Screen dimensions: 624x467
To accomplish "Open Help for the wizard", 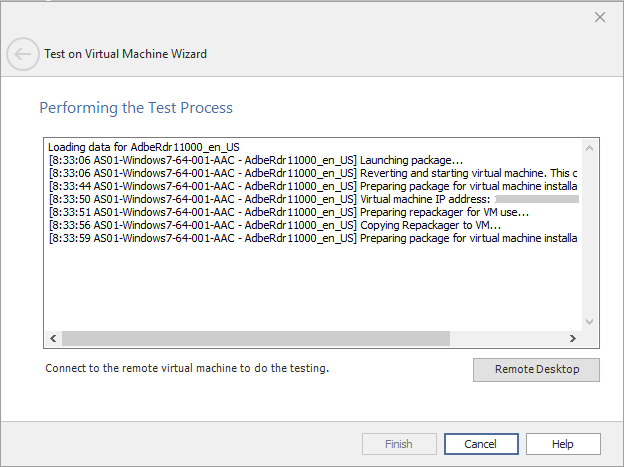I will coord(562,444).
